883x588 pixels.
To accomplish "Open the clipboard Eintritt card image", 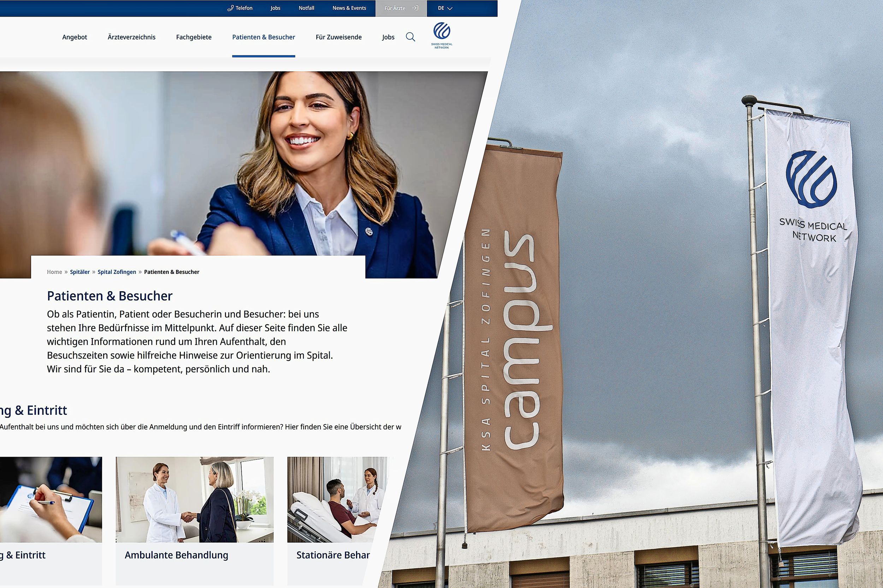I will pos(51,499).
